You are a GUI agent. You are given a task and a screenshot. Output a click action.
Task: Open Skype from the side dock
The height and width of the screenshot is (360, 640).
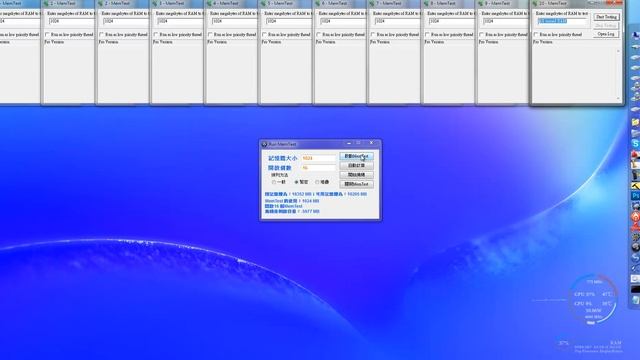click(x=635, y=144)
